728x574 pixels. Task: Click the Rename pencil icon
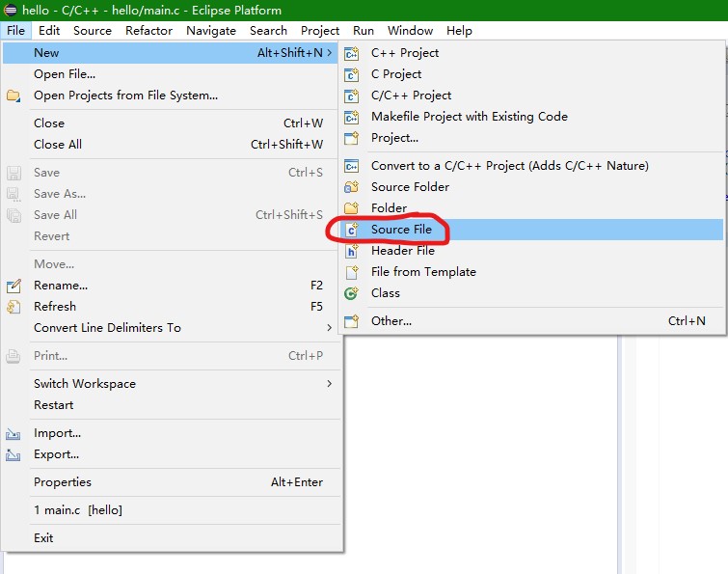pos(13,286)
